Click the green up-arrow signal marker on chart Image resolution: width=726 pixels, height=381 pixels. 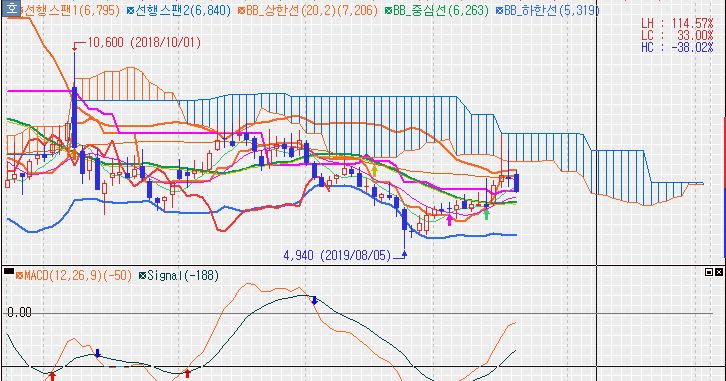click(x=486, y=214)
